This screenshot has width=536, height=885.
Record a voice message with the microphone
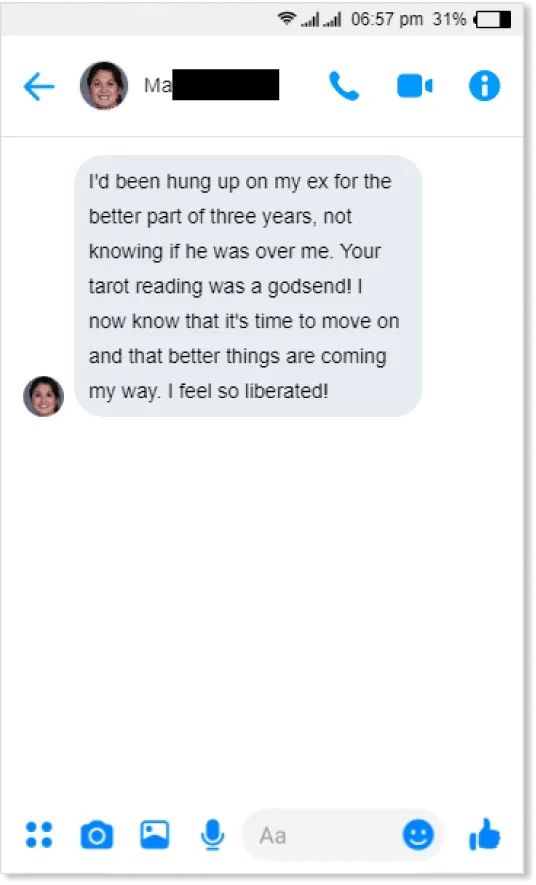tap(213, 835)
